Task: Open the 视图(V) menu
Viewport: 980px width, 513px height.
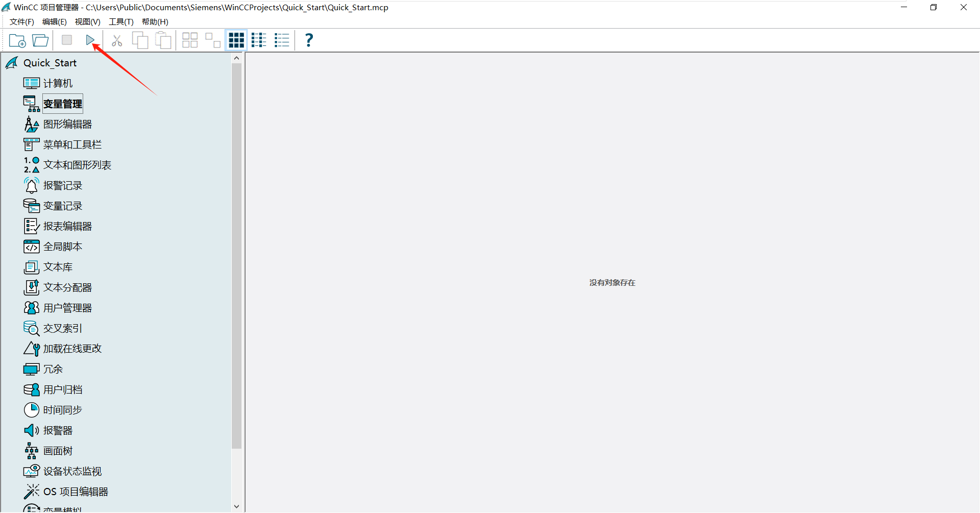Action: pos(88,21)
